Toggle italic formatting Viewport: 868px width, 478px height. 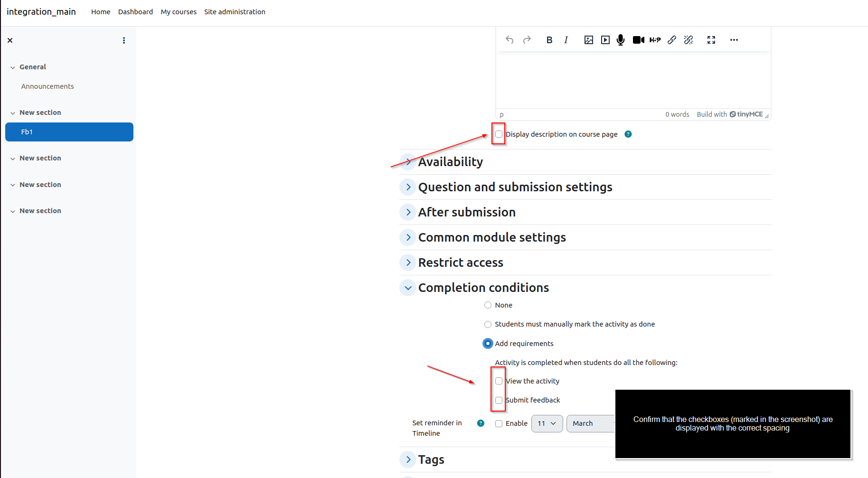(566, 40)
